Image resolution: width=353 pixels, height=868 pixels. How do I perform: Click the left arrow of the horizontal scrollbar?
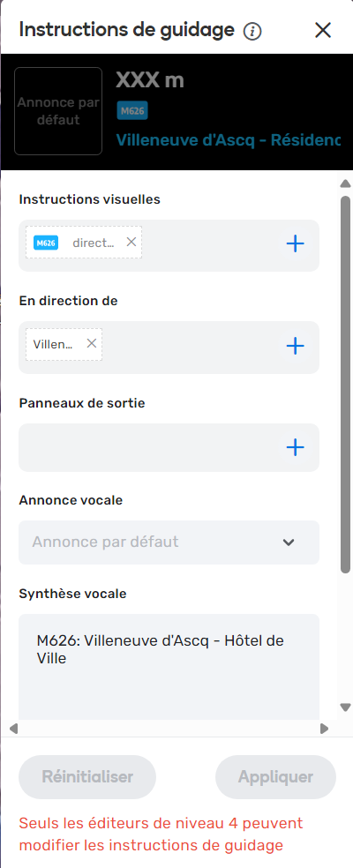click(x=14, y=729)
